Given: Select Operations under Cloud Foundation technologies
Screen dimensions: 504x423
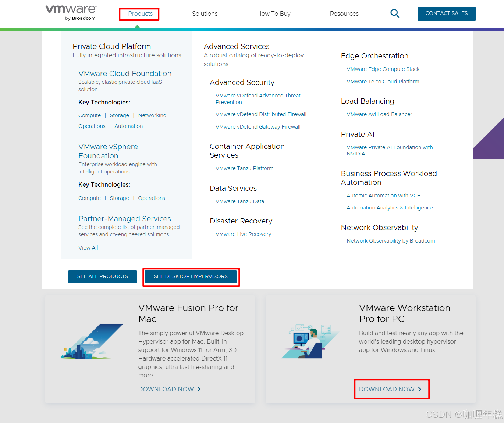Looking at the screenshot, I should click(92, 126).
